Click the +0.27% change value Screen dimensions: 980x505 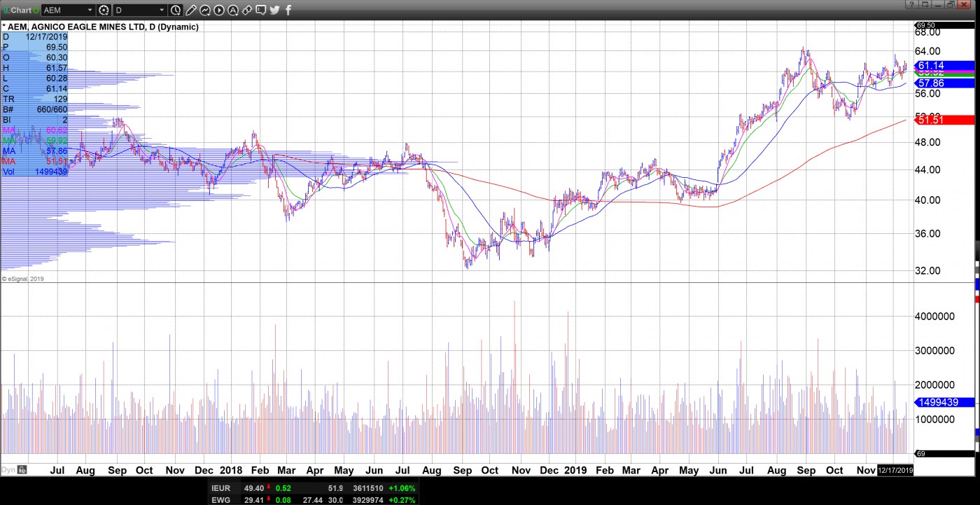click(x=400, y=499)
